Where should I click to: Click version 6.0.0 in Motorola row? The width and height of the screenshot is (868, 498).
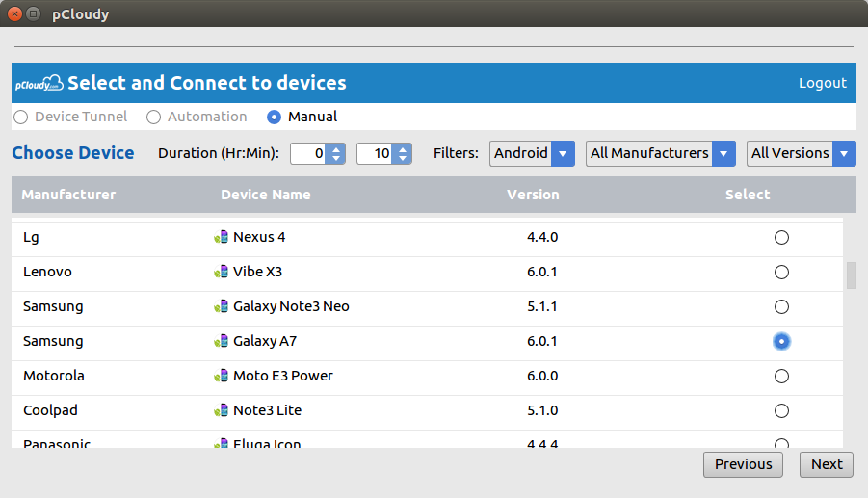pyautogui.click(x=542, y=376)
